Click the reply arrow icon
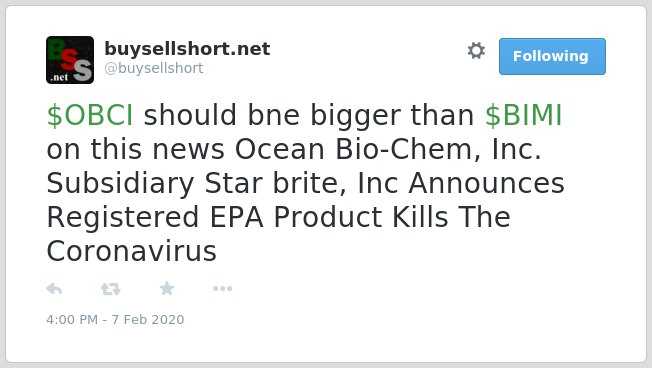Viewport: 652px width, 368px height. [54, 289]
